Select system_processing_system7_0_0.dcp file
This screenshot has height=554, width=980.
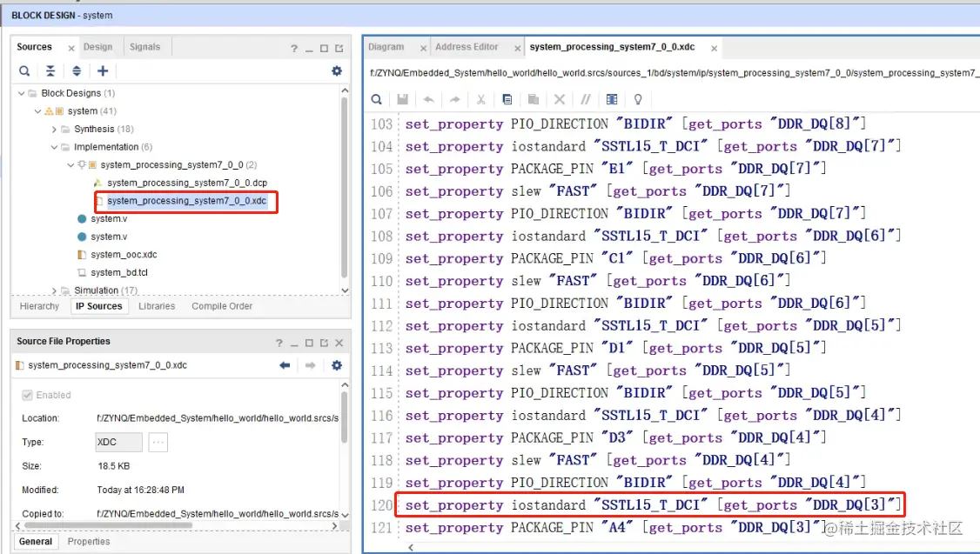pyautogui.click(x=187, y=183)
